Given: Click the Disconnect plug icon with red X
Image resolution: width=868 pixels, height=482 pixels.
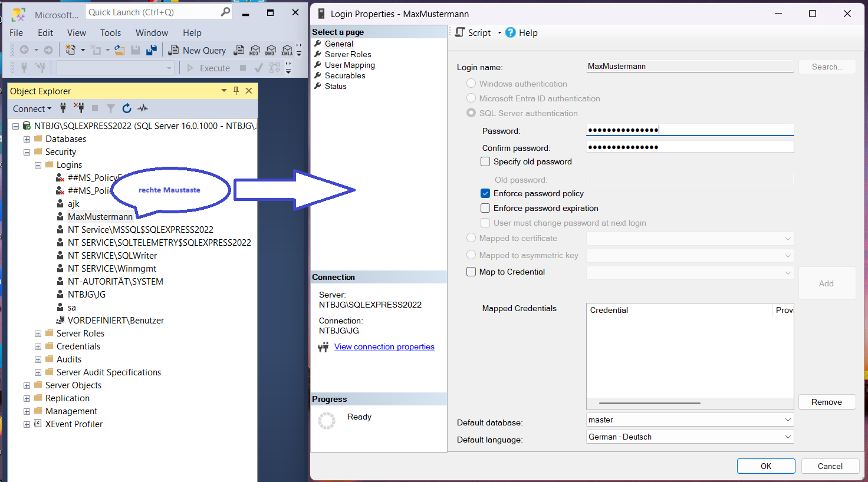Looking at the screenshot, I should 79,108.
